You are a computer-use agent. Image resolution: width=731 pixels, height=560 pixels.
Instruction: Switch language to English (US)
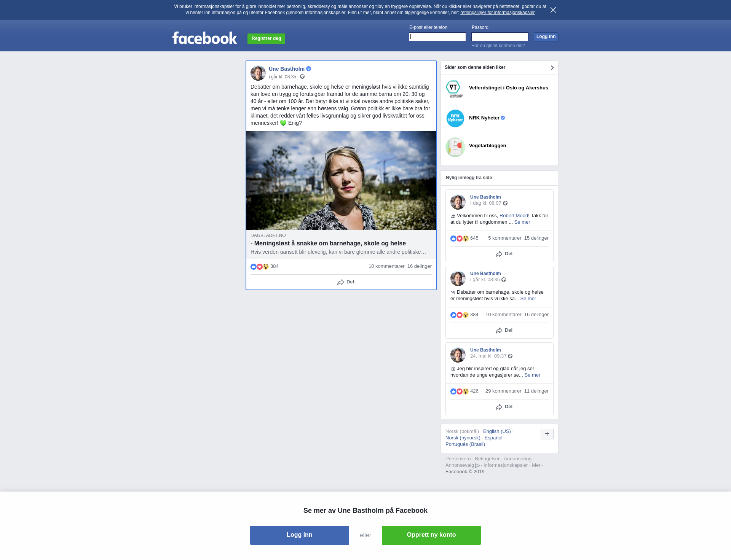[x=497, y=431]
